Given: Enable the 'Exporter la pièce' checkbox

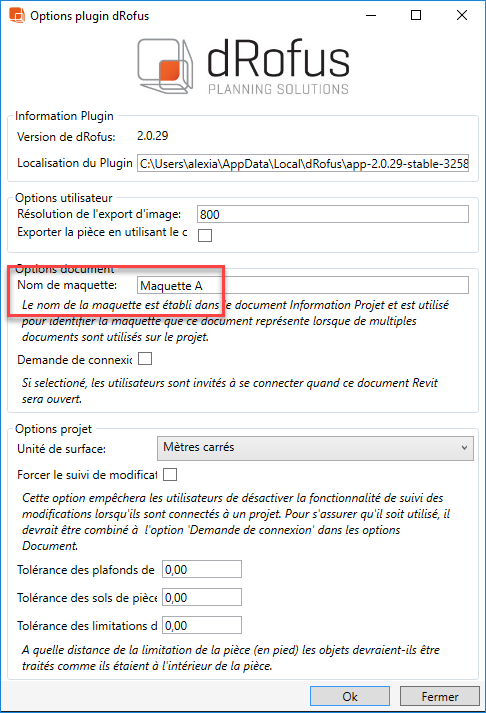Looking at the screenshot, I should click(x=205, y=235).
